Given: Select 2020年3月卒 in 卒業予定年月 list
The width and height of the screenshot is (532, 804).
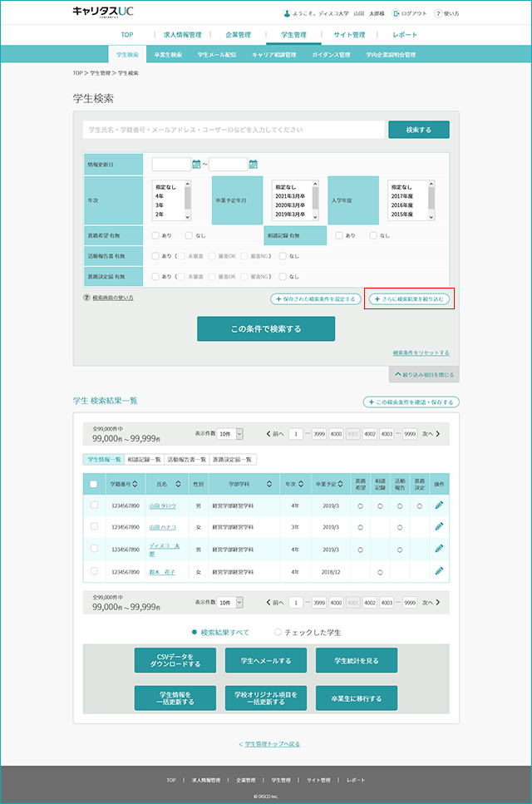Looking at the screenshot, I should point(291,205).
